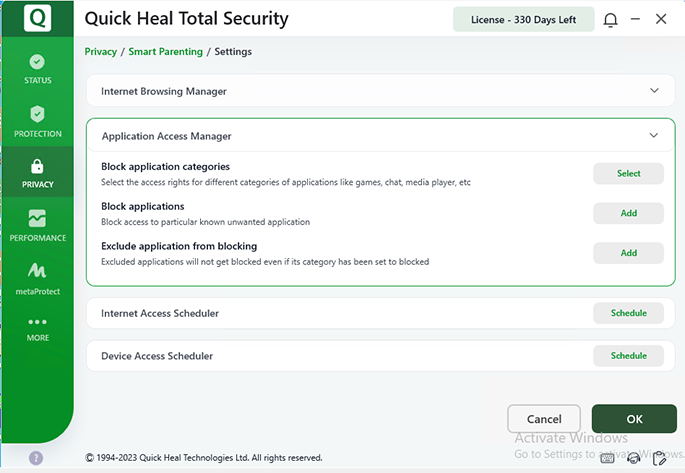Click the help question mark icon
Viewport: 685px width, 473px height.
pyautogui.click(x=36, y=458)
